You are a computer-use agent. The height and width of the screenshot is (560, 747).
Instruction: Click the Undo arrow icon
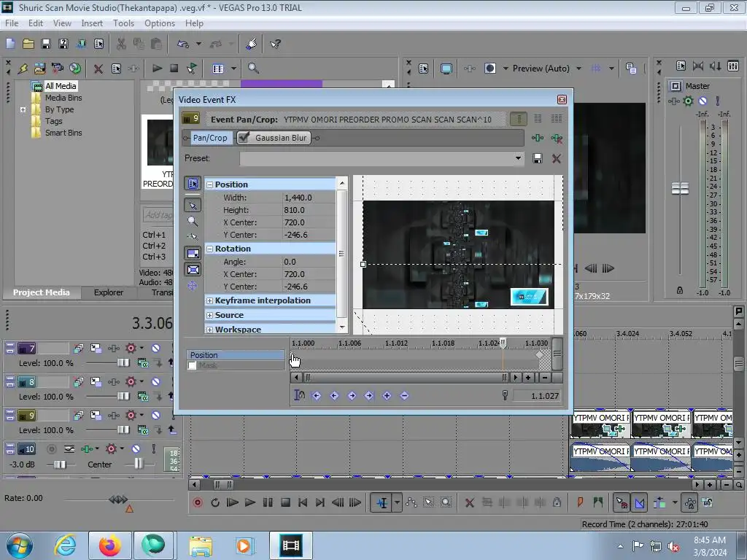coord(183,44)
